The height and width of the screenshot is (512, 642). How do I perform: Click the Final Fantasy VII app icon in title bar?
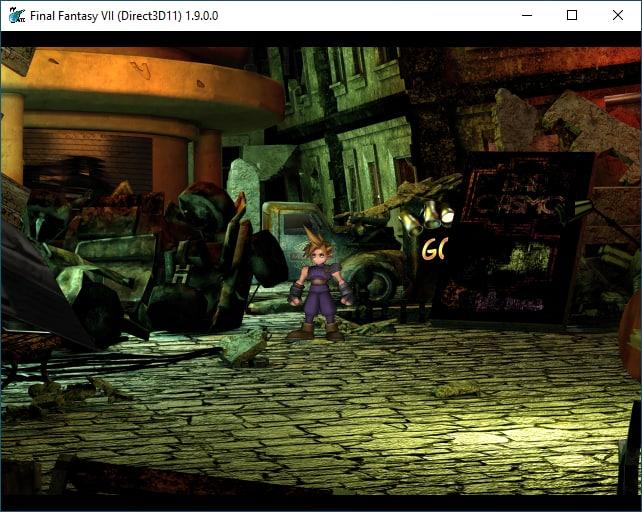click(17, 16)
